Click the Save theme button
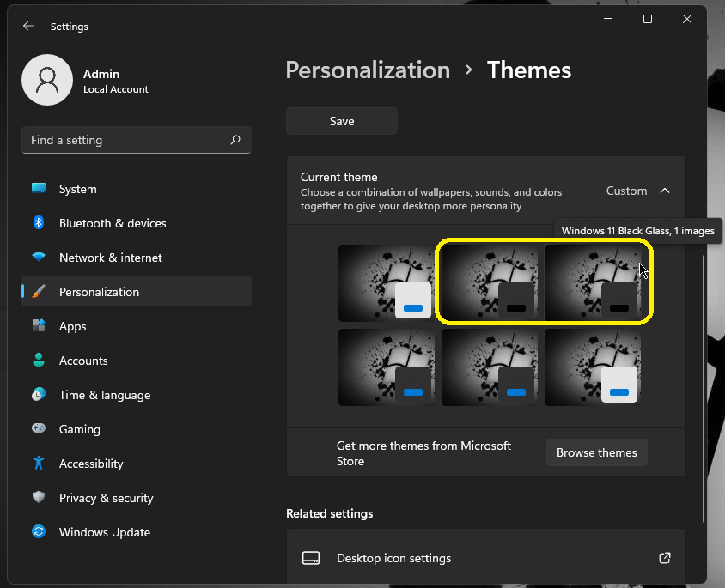Screen dimensions: 725x588 click(x=342, y=121)
